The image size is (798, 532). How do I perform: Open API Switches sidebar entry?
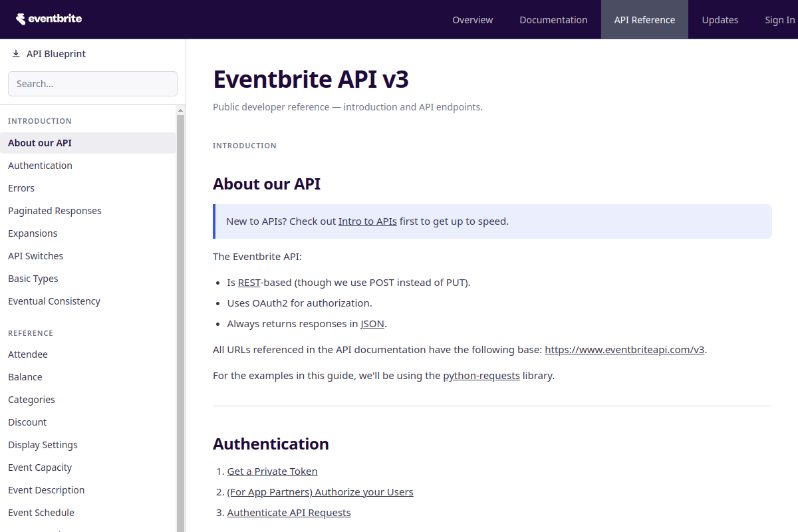88,256
